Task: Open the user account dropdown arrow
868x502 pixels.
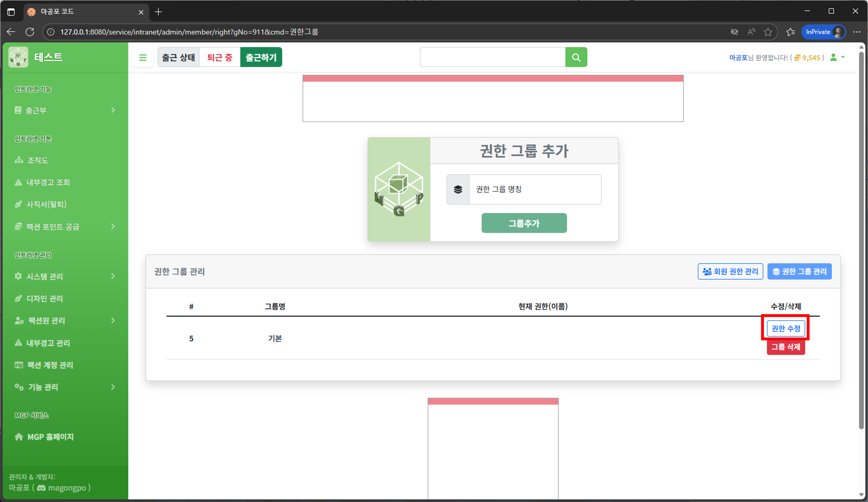Action: (x=843, y=57)
